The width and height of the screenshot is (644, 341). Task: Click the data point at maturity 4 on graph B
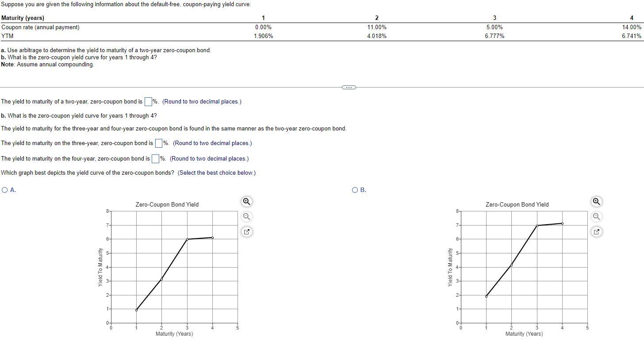pyautogui.click(x=562, y=223)
